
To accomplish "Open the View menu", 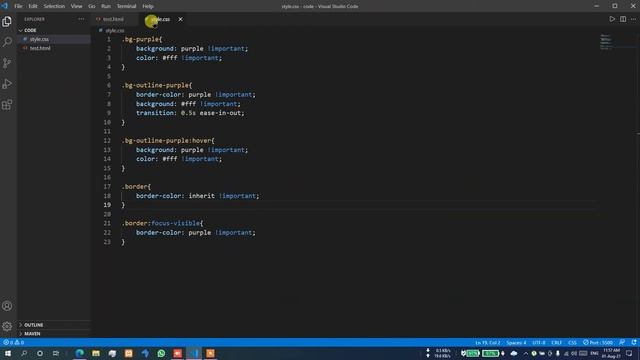I will click(76, 6).
